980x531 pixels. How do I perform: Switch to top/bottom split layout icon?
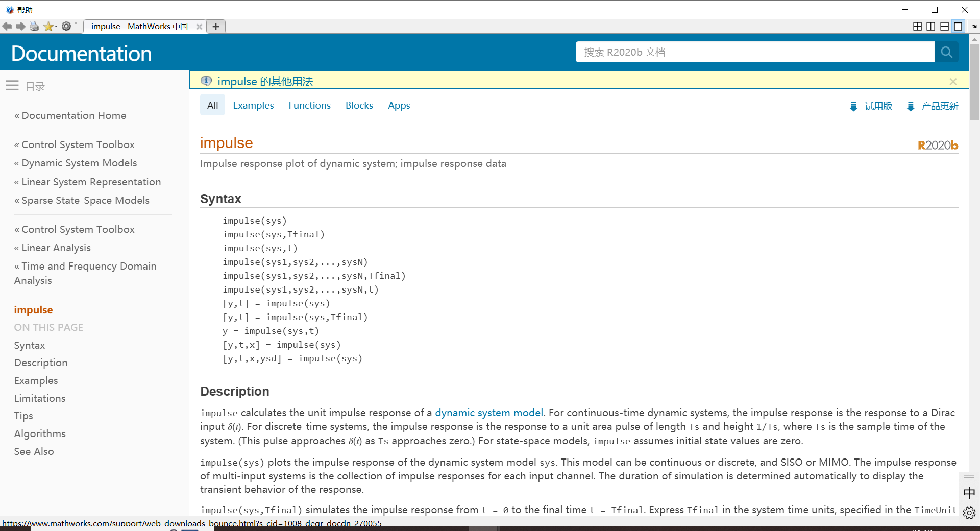tap(945, 26)
